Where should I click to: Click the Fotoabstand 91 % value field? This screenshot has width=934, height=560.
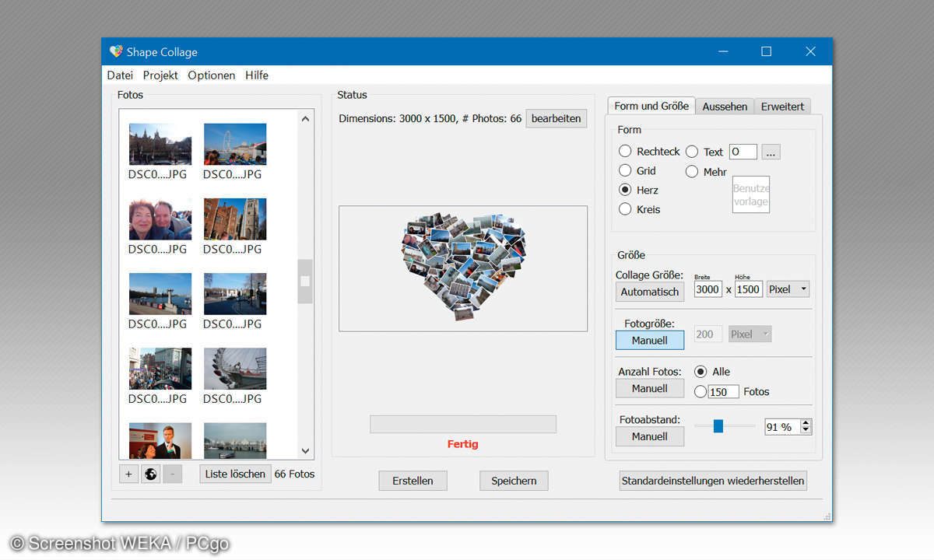(782, 427)
